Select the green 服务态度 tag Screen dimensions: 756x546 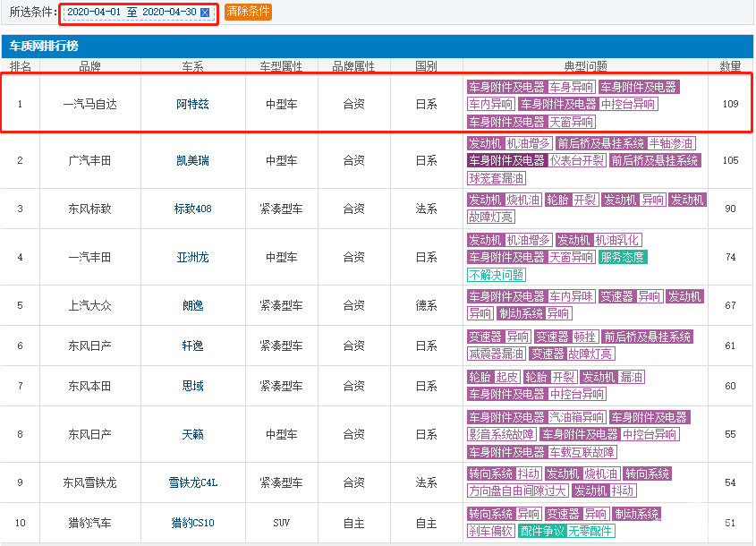(623, 258)
